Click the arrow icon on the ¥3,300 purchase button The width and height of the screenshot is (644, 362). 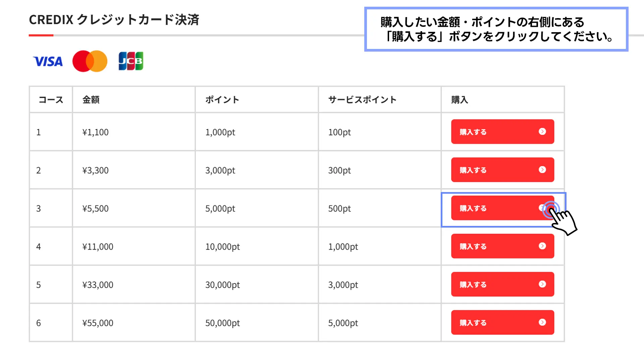(x=542, y=170)
